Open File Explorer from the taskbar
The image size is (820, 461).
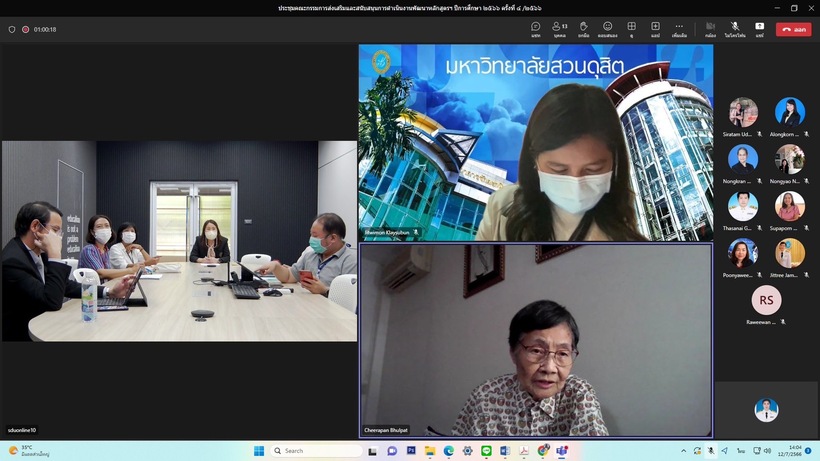coord(430,451)
